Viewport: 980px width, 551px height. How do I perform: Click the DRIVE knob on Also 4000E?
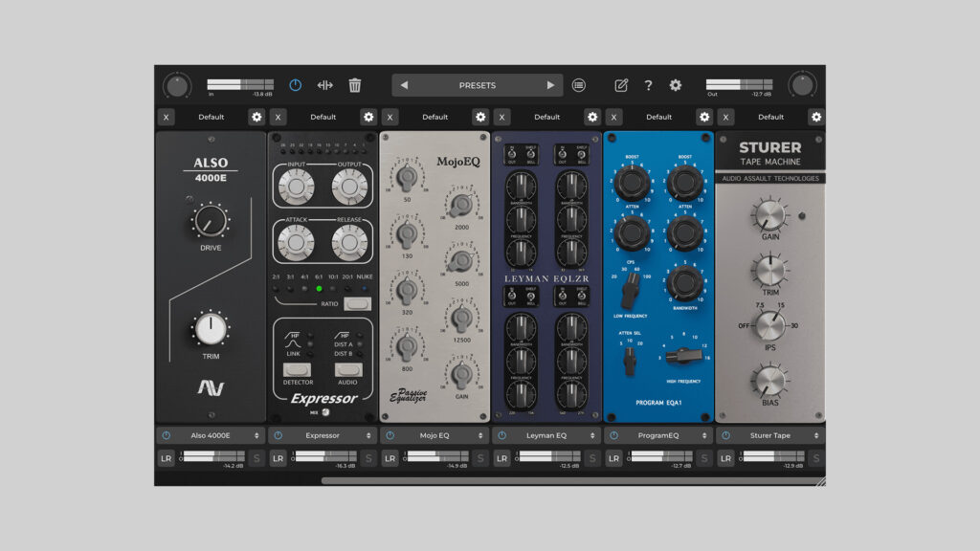(x=211, y=221)
